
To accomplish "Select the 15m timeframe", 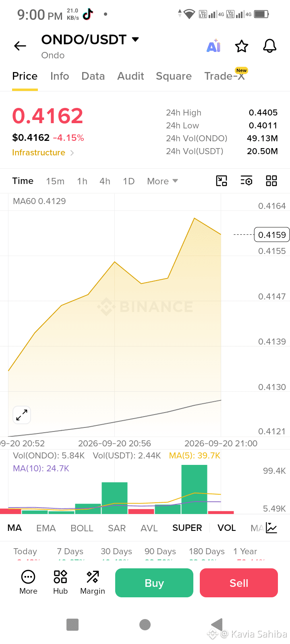I will click(55, 181).
